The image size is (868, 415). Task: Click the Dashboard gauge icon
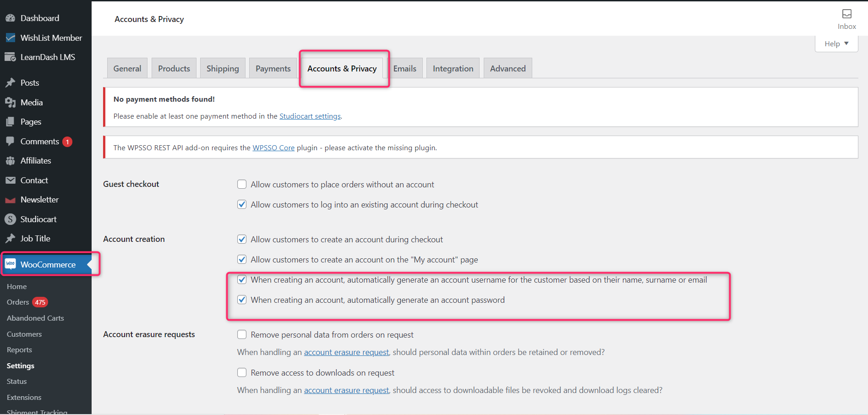[10, 18]
